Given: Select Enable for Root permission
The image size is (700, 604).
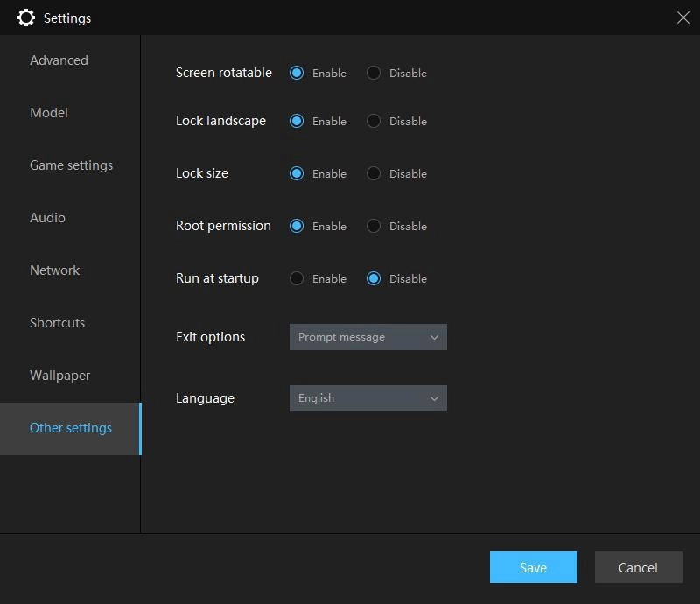Looking at the screenshot, I should pyautogui.click(x=297, y=226).
